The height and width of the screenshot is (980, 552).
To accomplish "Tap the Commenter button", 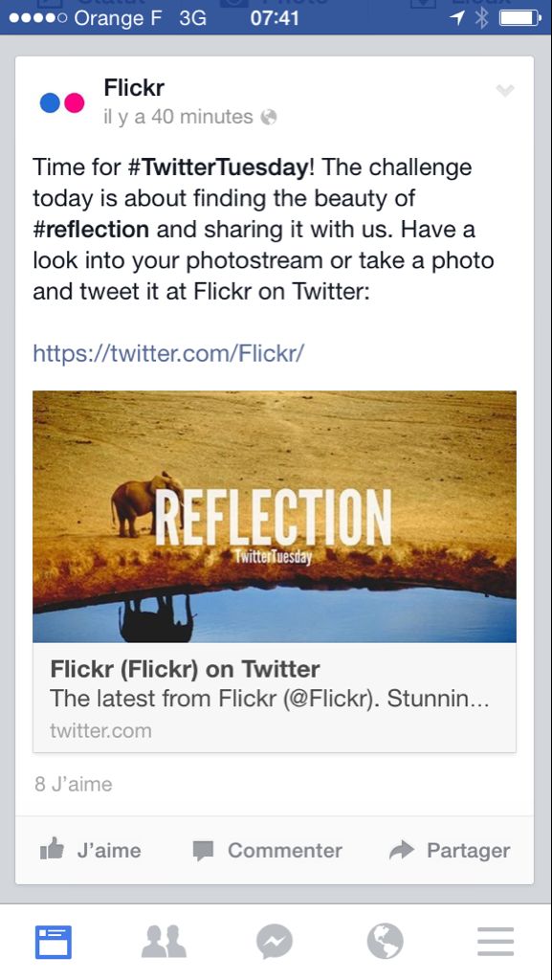I will [x=267, y=850].
